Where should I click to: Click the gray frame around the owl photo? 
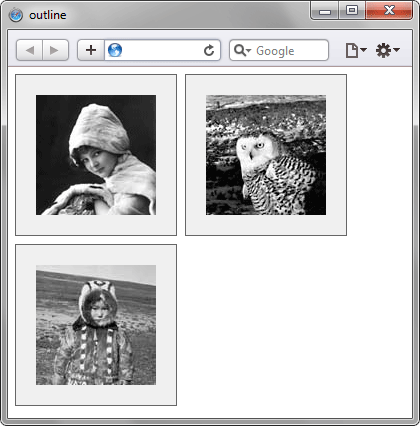(x=266, y=225)
